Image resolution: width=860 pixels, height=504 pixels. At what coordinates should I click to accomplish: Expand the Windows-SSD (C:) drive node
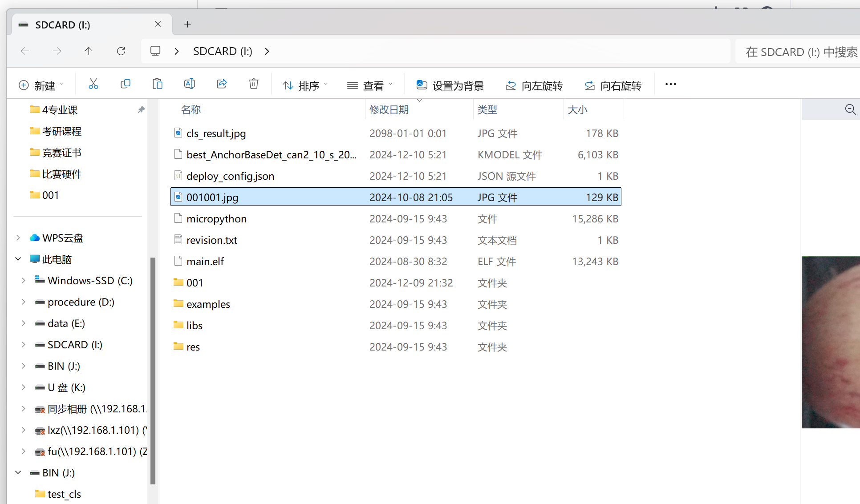point(24,281)
